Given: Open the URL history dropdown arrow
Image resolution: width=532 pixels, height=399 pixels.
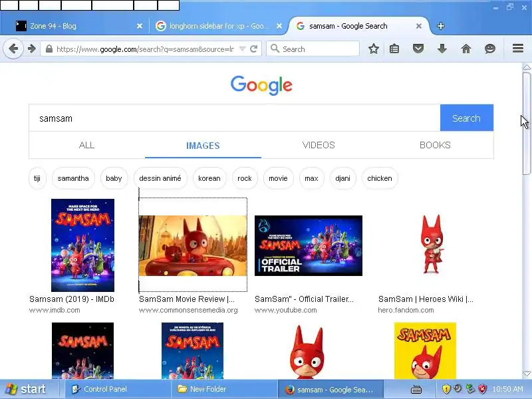Looking at the screenshot, I should pyautogui.click(x=242, y=49).
